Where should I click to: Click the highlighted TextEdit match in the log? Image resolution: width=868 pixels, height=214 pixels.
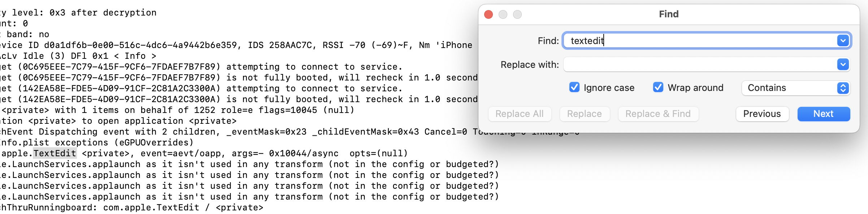(x=55, y=153)
